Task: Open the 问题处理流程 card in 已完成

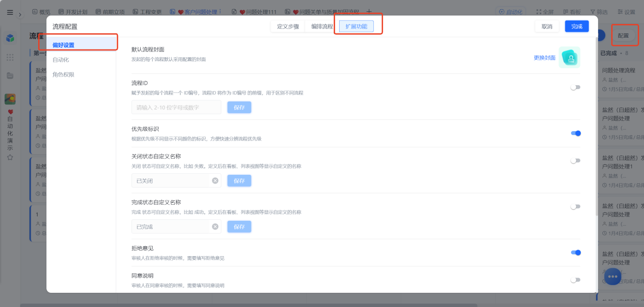Action: tap(620, 79)
